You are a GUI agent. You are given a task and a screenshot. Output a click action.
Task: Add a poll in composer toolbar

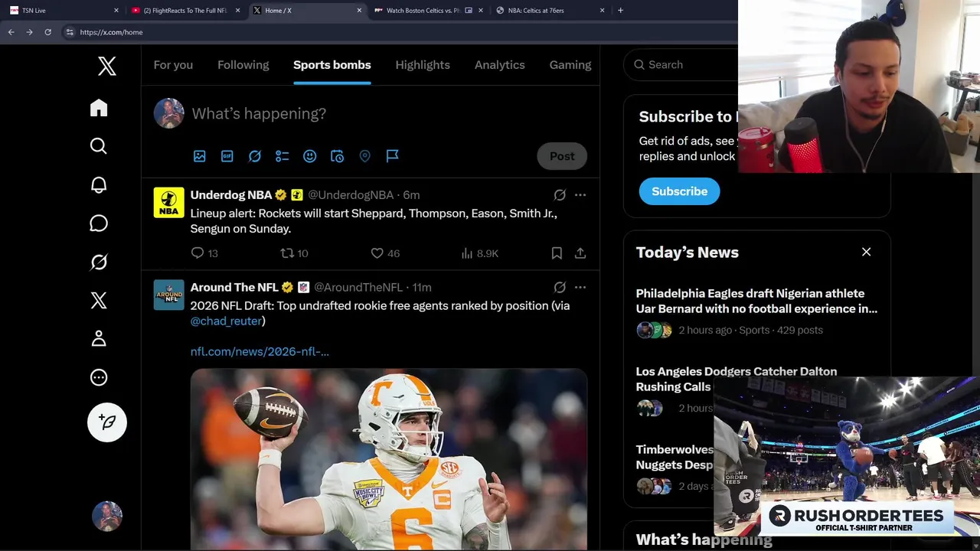(283, 156)
